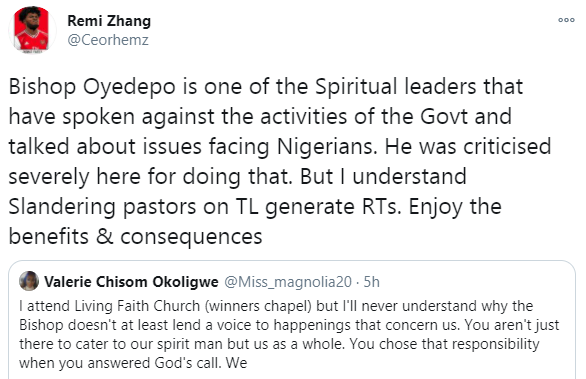
Task: Click the 5h timestamp on quoted tweet
Action: point(371,282)
